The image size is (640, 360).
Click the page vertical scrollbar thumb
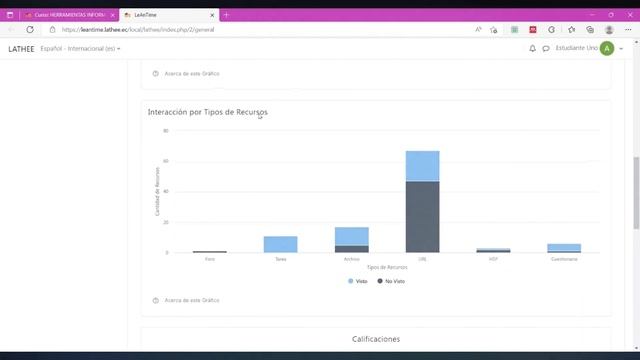click(636, 193)
